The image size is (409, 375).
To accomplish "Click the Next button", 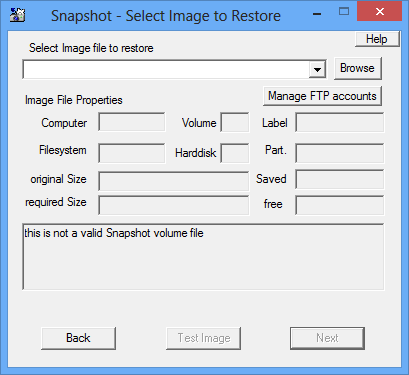I will (x=327, y=338).
